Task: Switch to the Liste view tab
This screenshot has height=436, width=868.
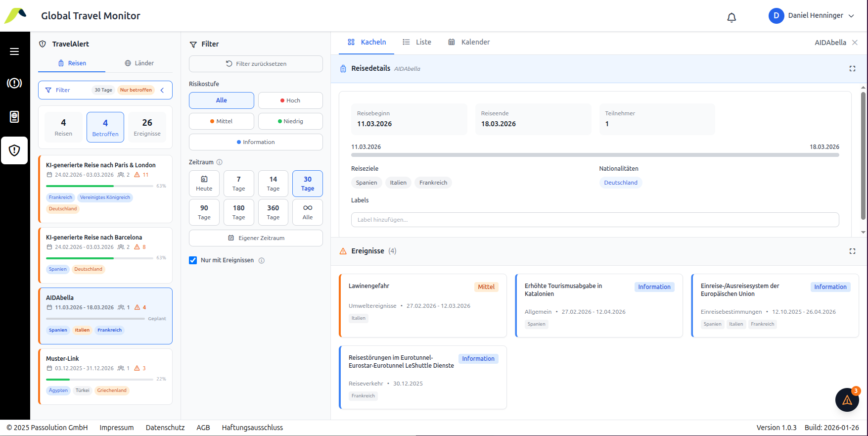Action: click(x=417, y=42)
